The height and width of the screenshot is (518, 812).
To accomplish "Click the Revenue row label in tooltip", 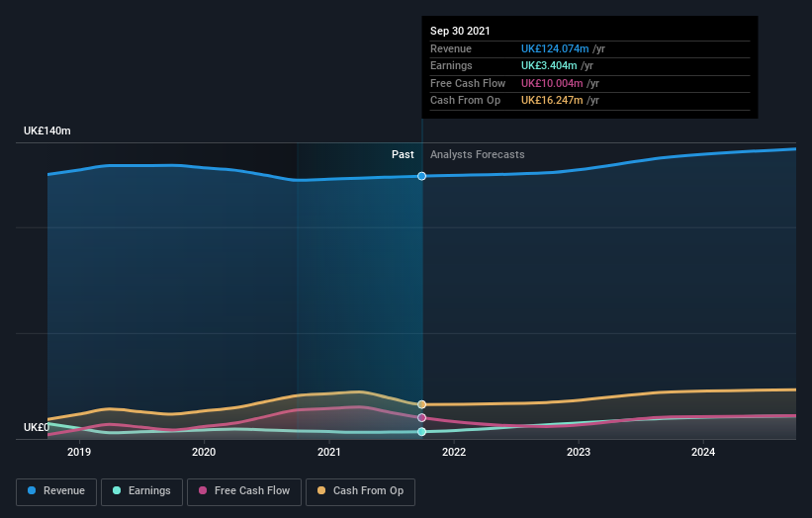I will [x=451, y=48].
